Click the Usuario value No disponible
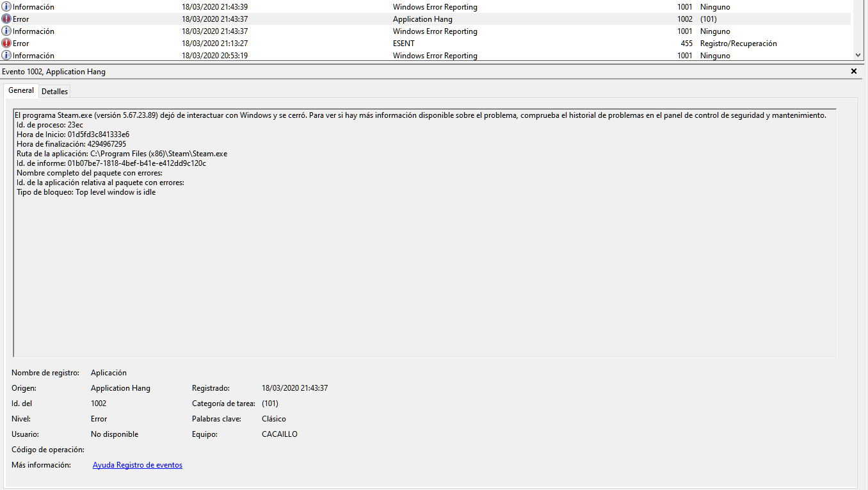Viewport: 868px width, 490px height. (115, 434)
